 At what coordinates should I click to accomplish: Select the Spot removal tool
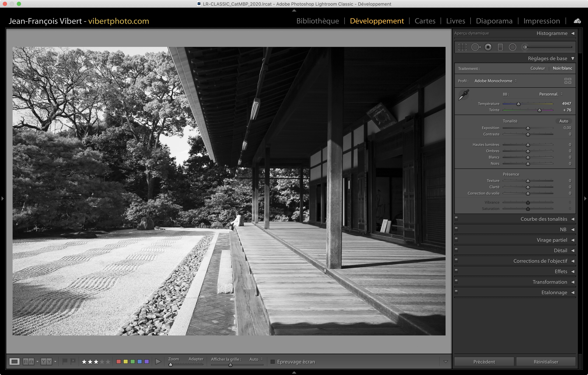[475, 47]
